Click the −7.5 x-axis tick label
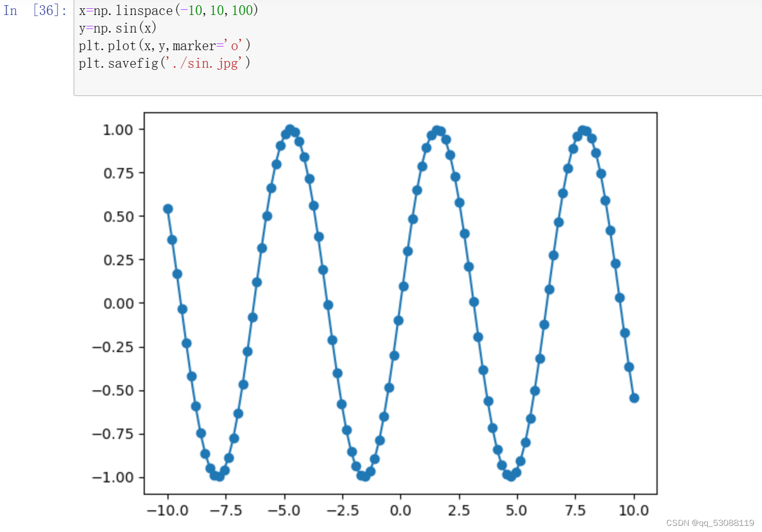The width and height of the screenshot is (762, 532). click(226, 511)
